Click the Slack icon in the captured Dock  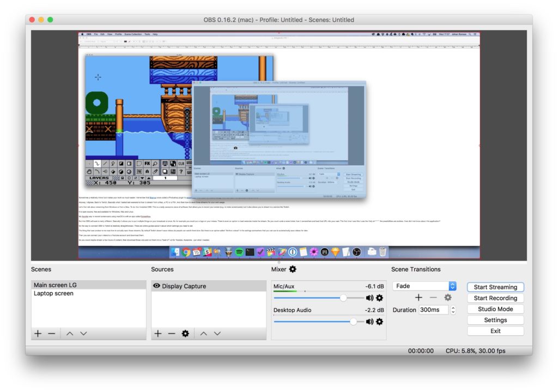pyautogui.click(x=207, y=252)
